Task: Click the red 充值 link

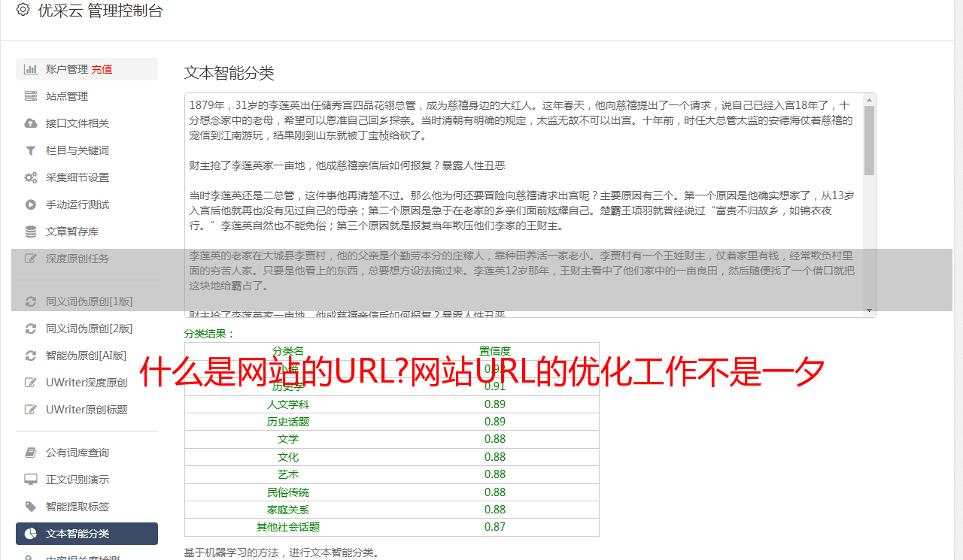Action: (x=102, y=69)
